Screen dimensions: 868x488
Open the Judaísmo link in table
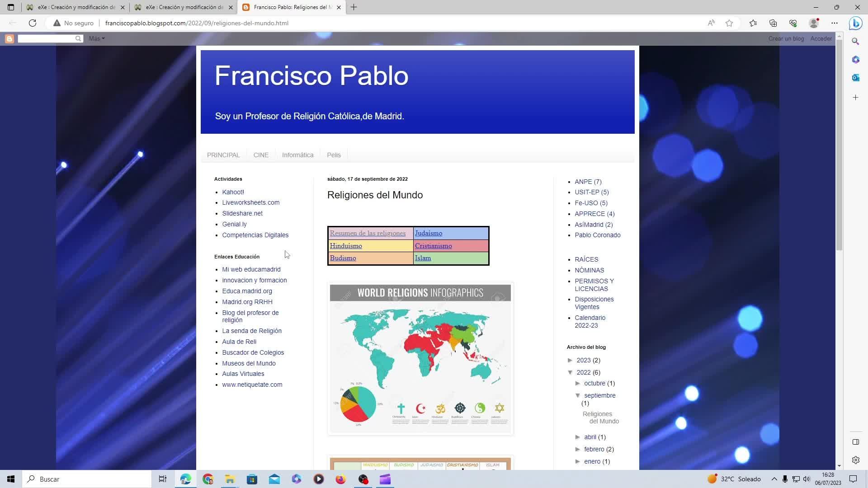[x=428, y=234]
